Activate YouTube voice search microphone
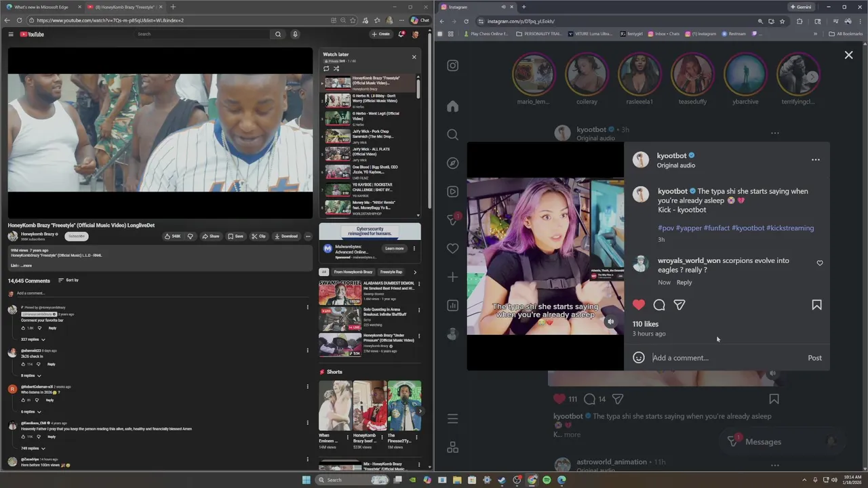 click(x=295, y=34)
